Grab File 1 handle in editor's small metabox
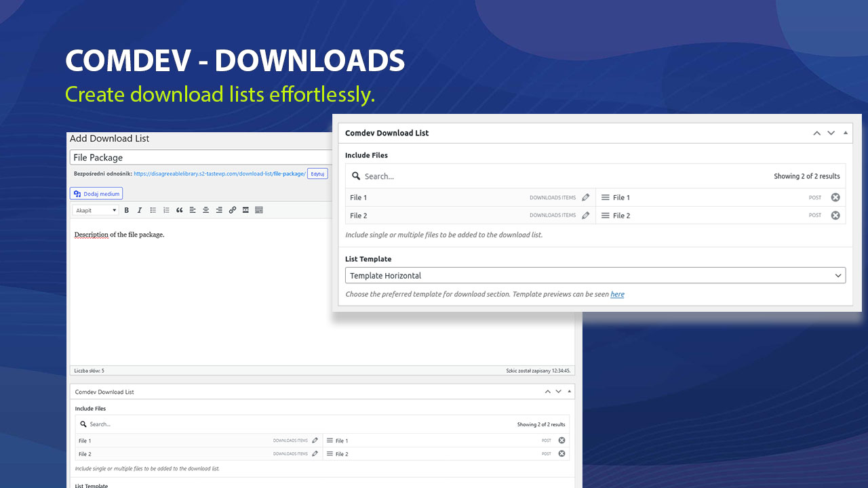 click(330, 441)
